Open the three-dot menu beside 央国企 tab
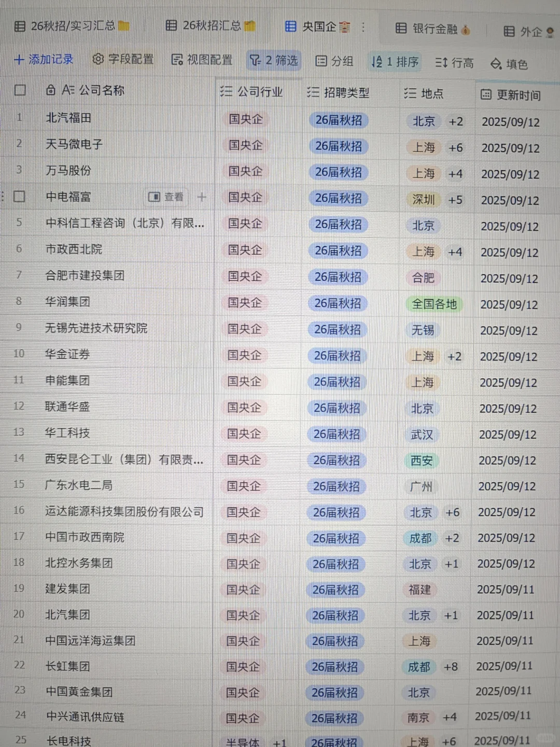 pos(363,27)
